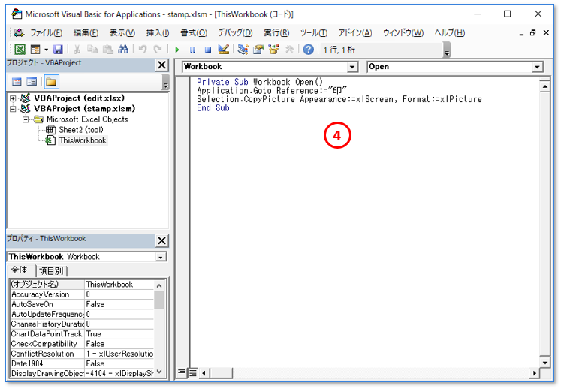The image size is (561, 392).
Task: Click code pane horizontal scrollbar left arrow
Action: pos(204,373)
